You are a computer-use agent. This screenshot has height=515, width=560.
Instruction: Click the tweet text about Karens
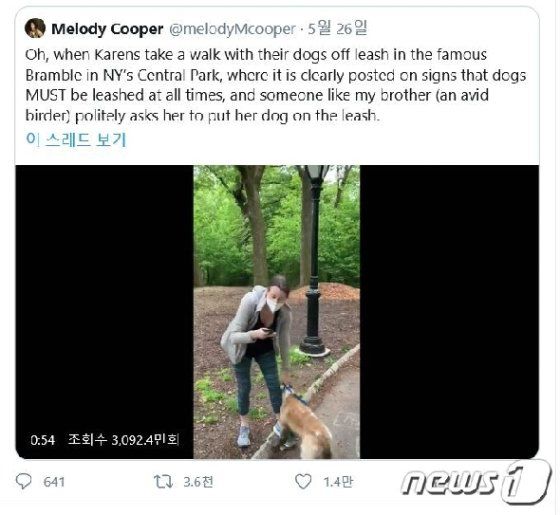pos(275,85)
